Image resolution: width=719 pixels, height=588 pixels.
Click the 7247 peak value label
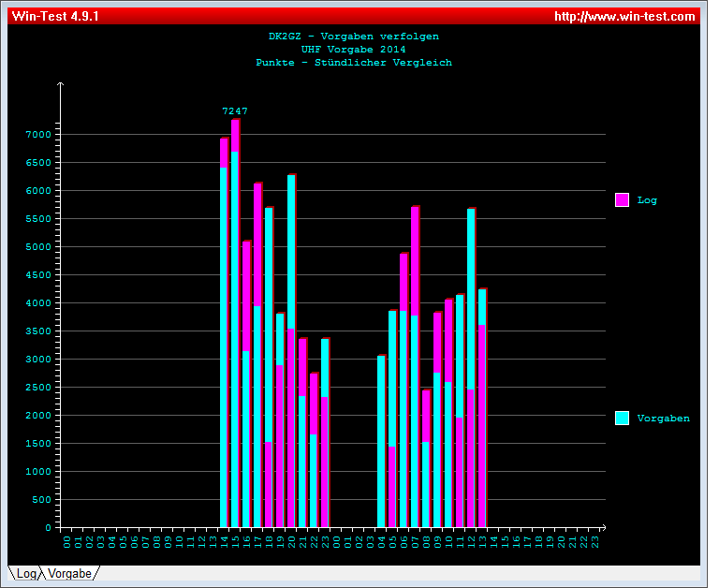(235, 111)
